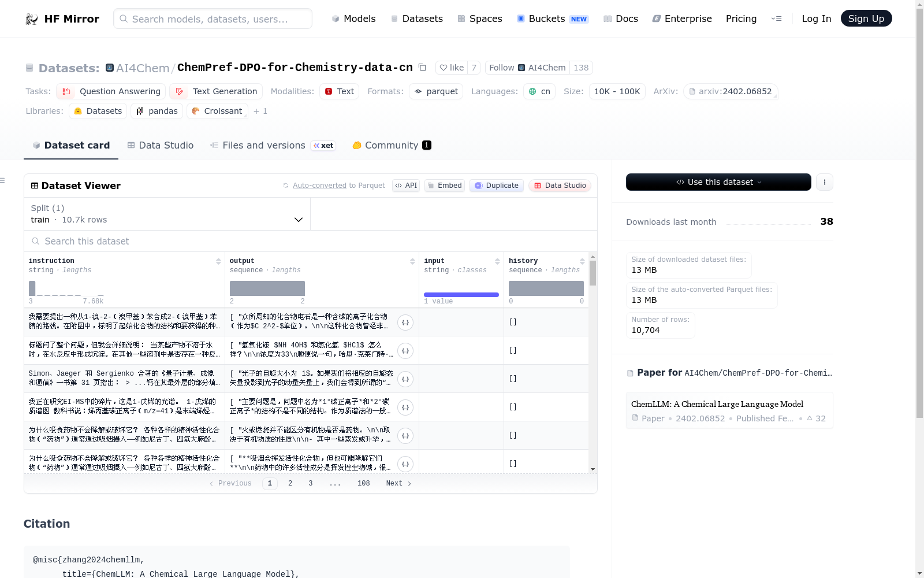Image resolution: width=924 pixels, height=578 pixels.
Task: Click the API button in Dataset Viewer
Action: (406, 186)
